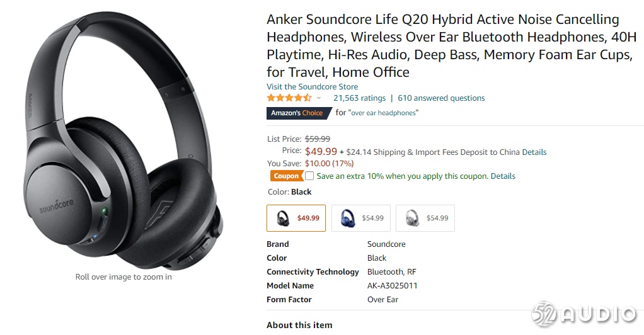Open the "over ear headphones" category link
Viewport: 644px width, 335px height.
pos(383,113)
